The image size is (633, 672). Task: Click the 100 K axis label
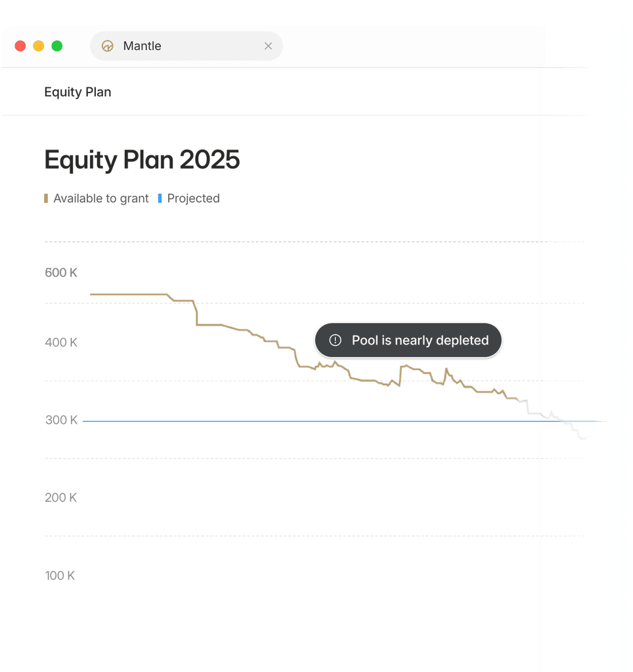(60, 576)
